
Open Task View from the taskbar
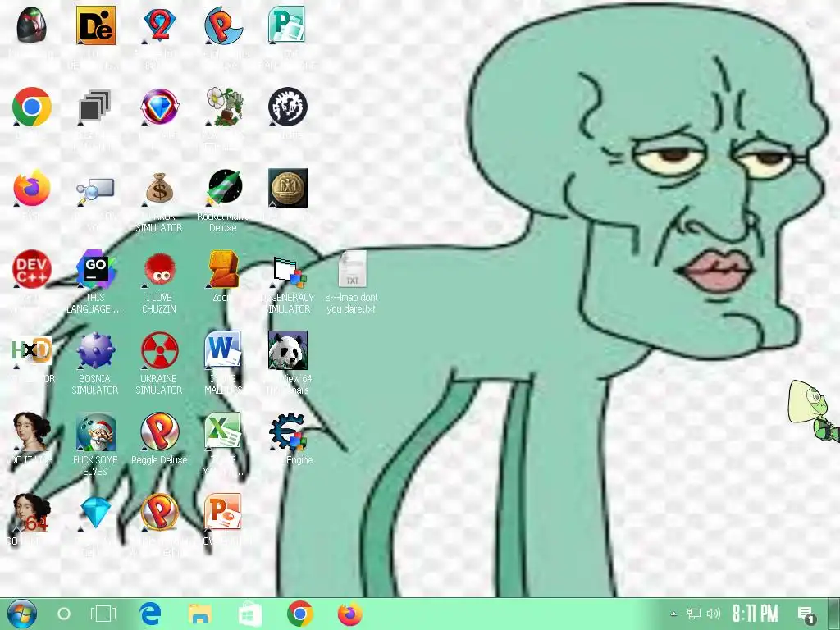(x=103, y=614)
